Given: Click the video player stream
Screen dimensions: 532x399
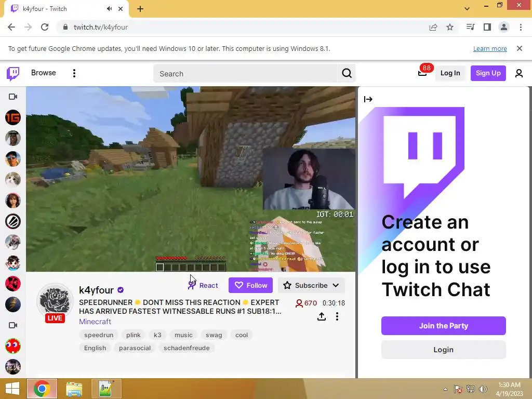Looking at the screenshot, I should tap(191, 179).
